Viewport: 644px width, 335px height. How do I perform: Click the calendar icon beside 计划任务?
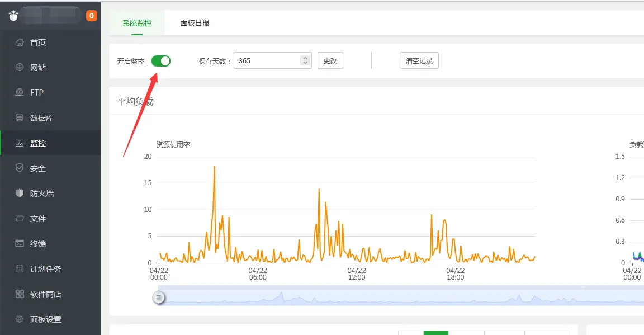(20, 268)
